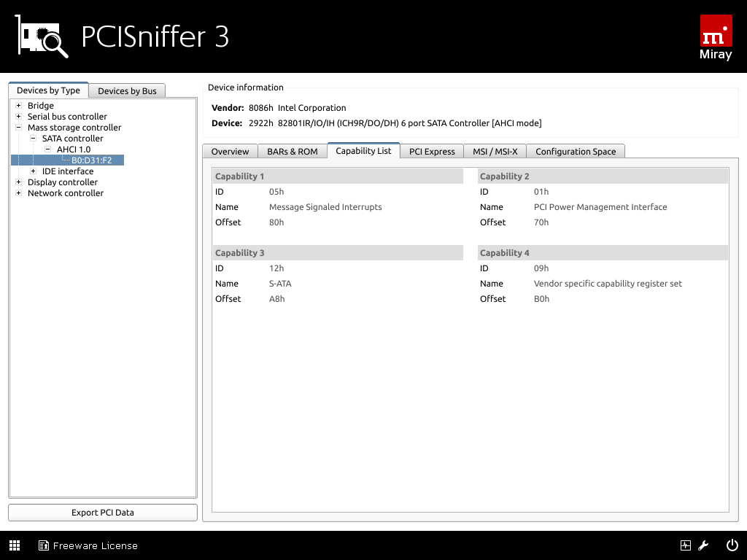Open the Overview tab
The image size is (747, 560).
(230, 151)
